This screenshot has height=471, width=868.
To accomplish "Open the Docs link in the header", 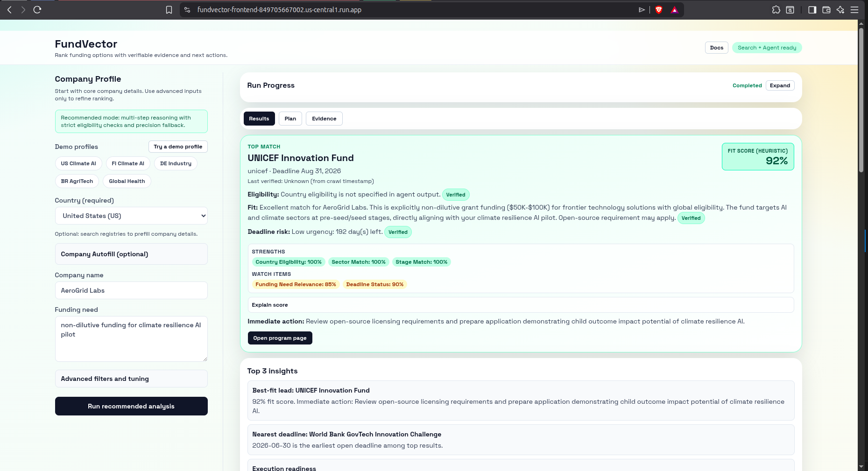I will pos(717,48).
